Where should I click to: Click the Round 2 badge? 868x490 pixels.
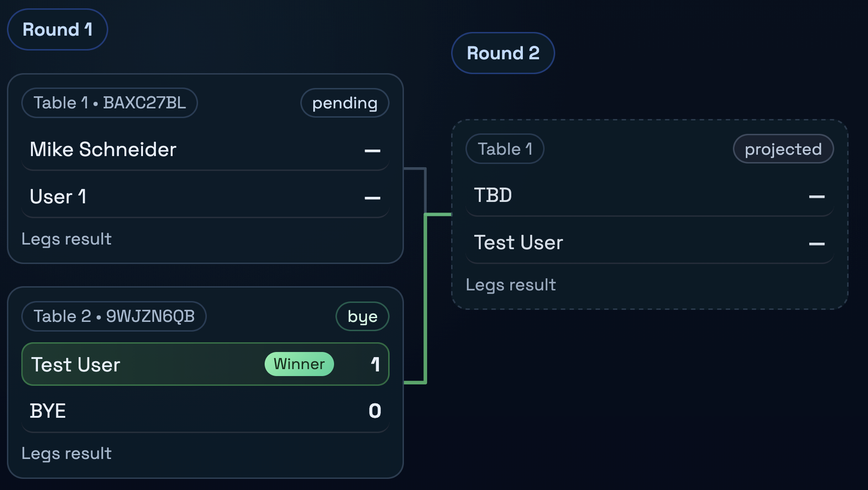(x=502, y=53)
